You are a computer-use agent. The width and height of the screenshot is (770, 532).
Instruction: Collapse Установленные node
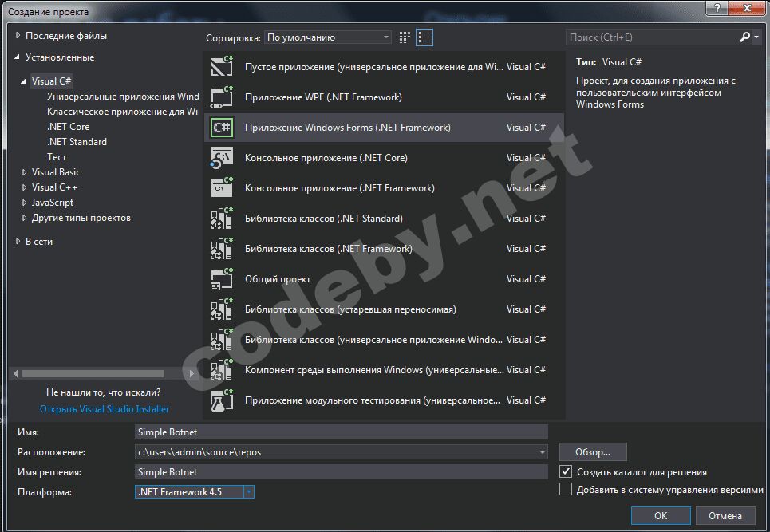click(18, 57)
